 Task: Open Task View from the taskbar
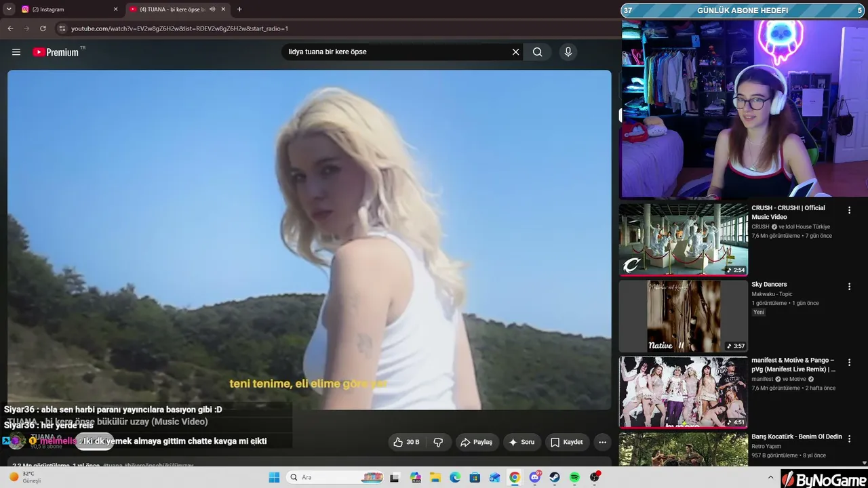(x=395, y=477)
